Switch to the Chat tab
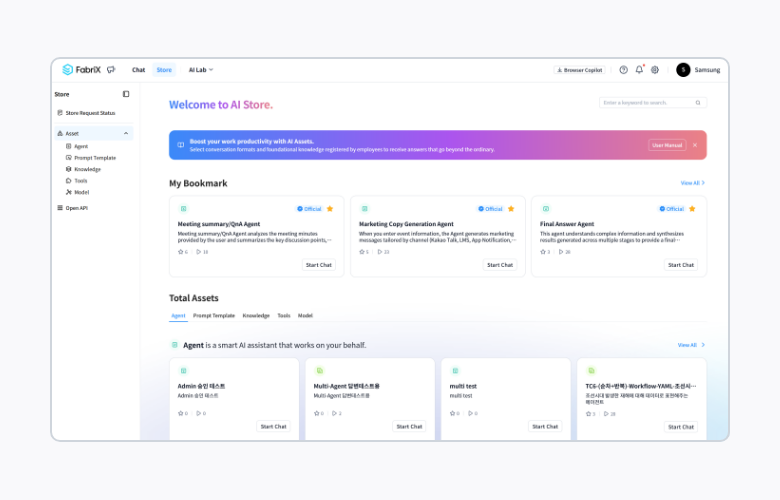 click(138, 70)
